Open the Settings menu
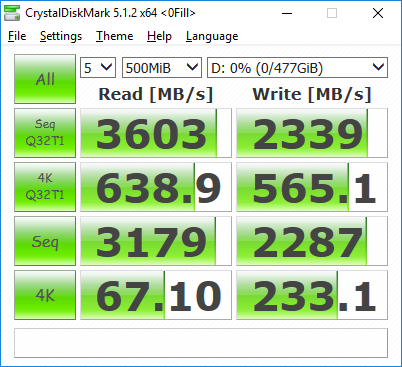 [x=61, y=36]
